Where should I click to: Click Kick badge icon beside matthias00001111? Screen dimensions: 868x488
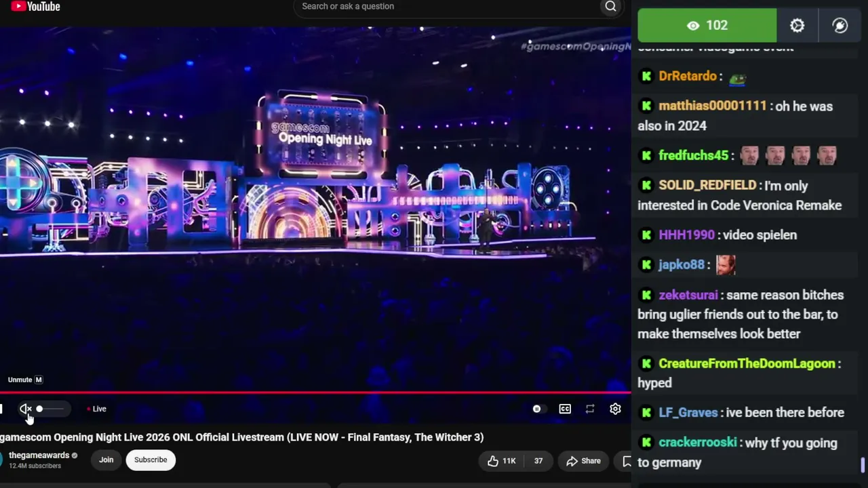(646, 106)
